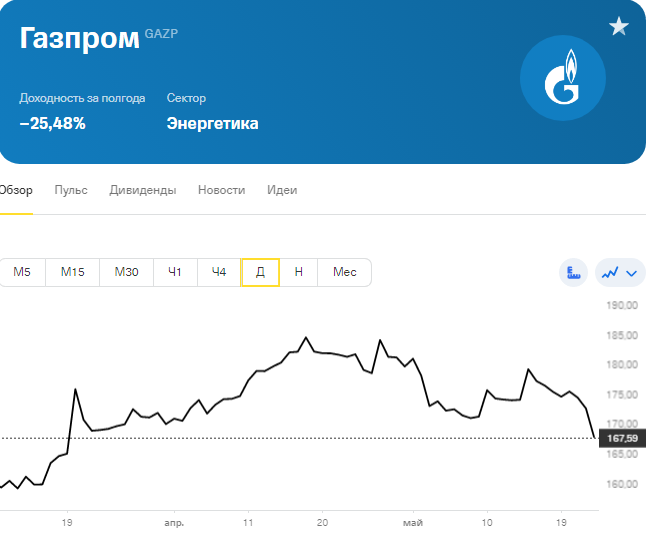This screenshot has width=647, height=539.
Task: Click the Доходность за полгода label
Action: 82,98
